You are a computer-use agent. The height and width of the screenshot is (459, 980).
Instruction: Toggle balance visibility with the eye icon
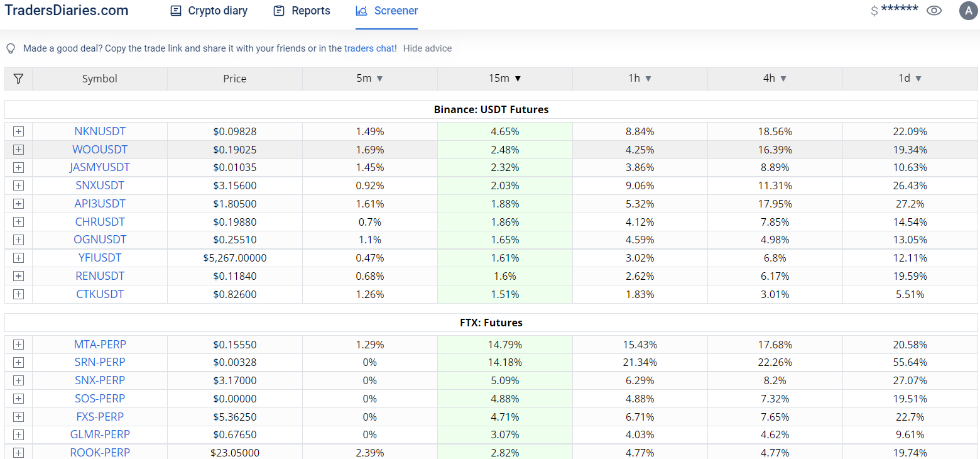point(934,11)
